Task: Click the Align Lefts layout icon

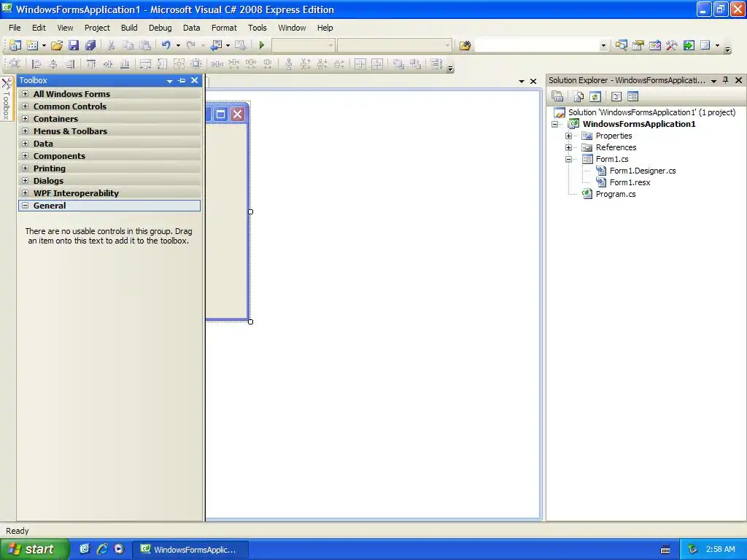Action: [x=36, y=64]
